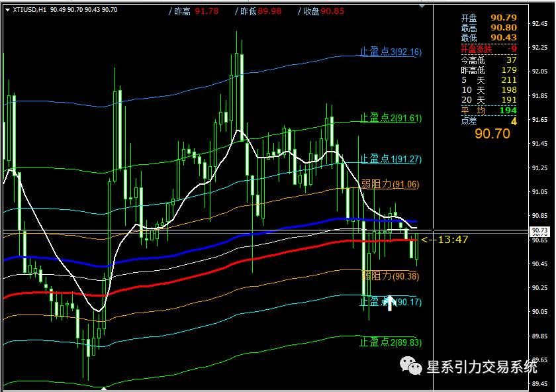Viewport: 556px width, 392px height.
Task: Click the 91.05 price axis label
Action: [539, 191]
